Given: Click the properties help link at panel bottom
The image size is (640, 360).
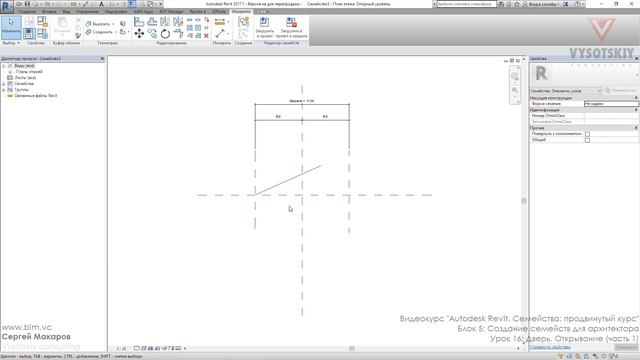Looking at the screenshot, I should pos(550,347).
